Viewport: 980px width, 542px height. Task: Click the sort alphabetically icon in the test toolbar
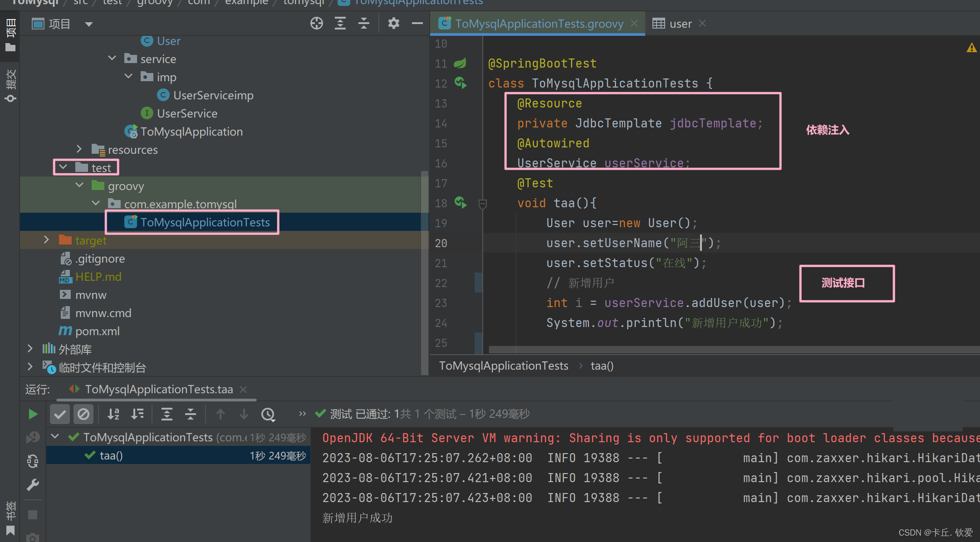point(113,414)
